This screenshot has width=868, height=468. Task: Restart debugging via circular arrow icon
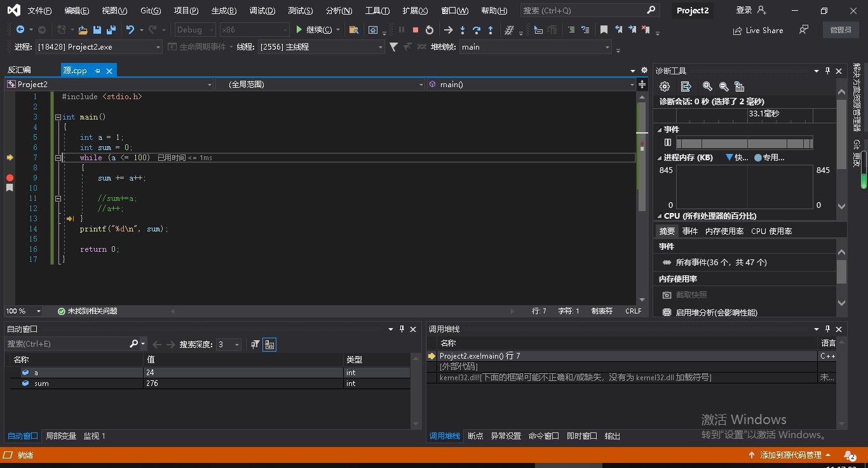pos(430,30)
